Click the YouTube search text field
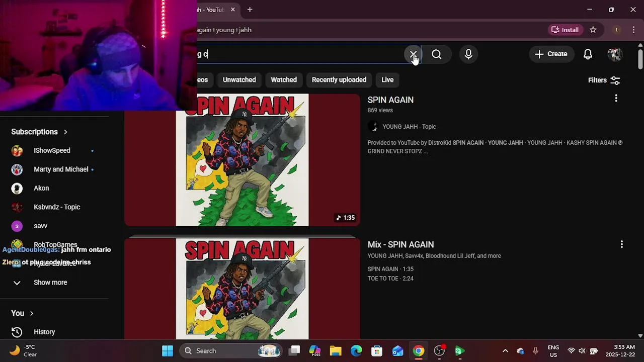The width and height of the screenshot is (644, 362). 301,54
